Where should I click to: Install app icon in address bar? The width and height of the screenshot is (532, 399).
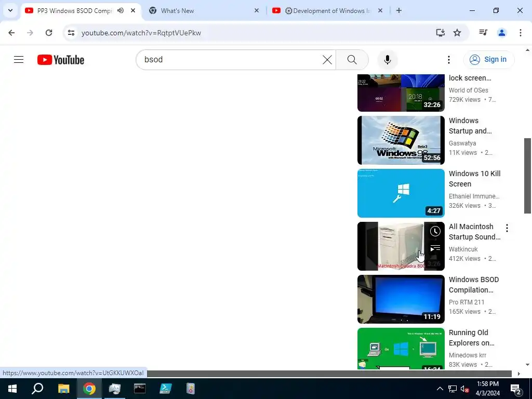[440, 33]
